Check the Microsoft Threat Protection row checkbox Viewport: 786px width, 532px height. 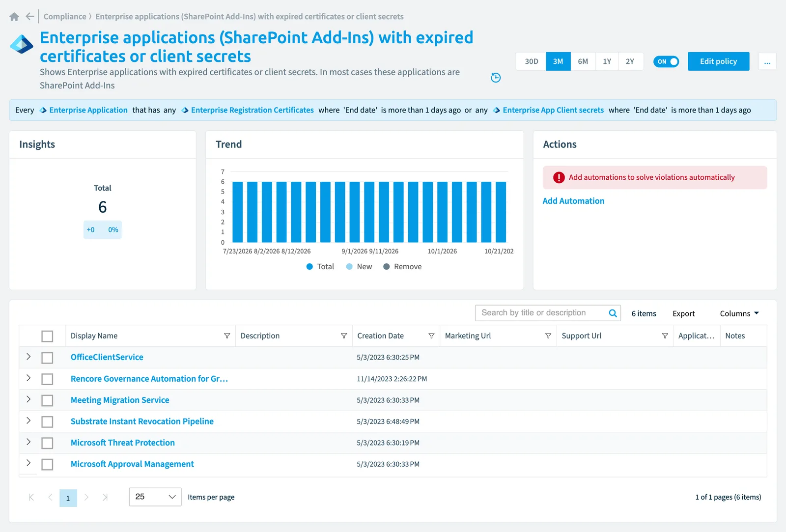click(x=47, y=443)
